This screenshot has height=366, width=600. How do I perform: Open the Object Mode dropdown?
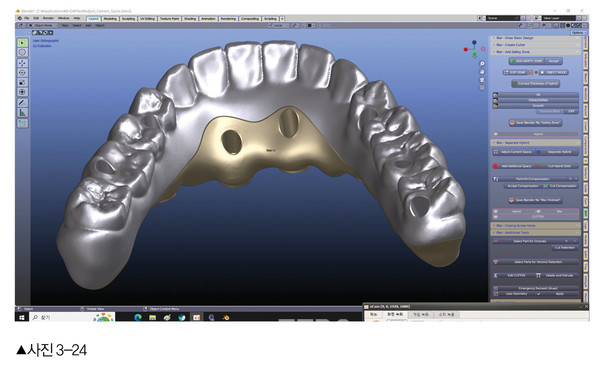(43, 25)
